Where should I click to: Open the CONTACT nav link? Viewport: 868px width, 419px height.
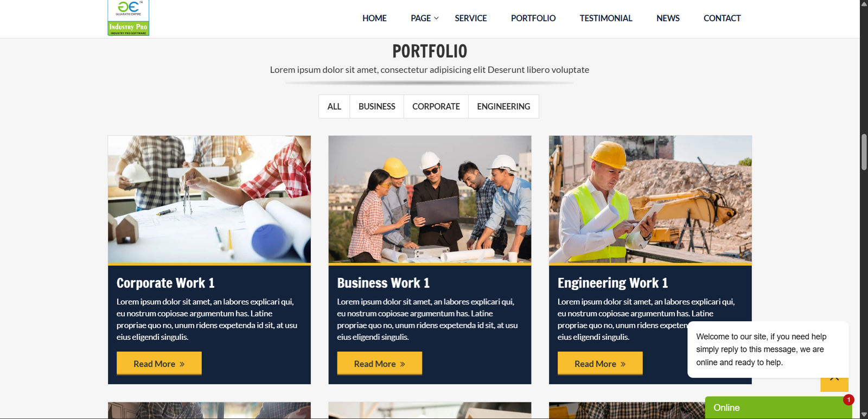(x=722, y=18)
